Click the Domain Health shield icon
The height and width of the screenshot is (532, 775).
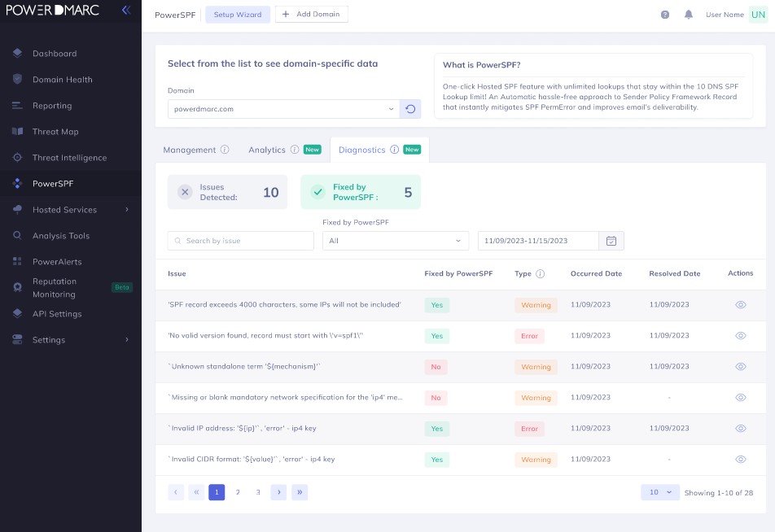17,79
